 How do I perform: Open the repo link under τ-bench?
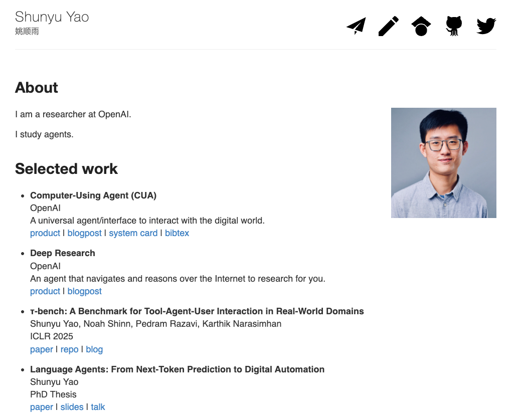coord(69,349)
